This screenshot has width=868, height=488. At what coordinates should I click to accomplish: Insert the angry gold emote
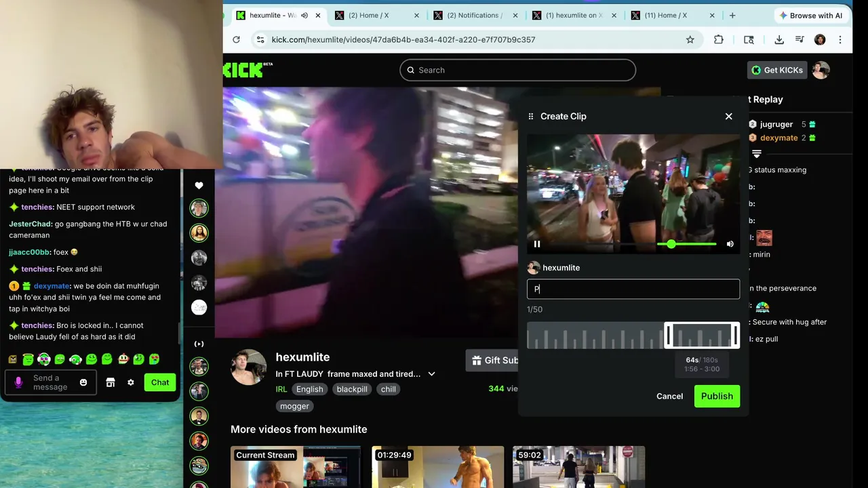[12, 359]
